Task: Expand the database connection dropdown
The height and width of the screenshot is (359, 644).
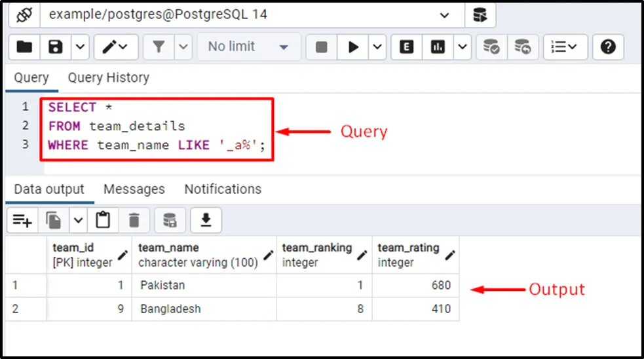Action: (x=445, y=14)
